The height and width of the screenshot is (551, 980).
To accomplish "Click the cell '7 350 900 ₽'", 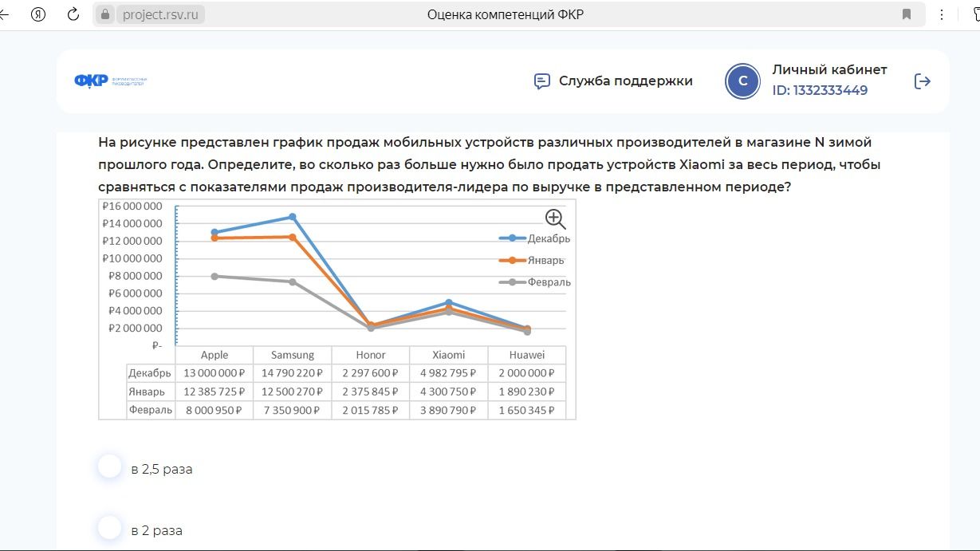I will (x=293, y=410).
